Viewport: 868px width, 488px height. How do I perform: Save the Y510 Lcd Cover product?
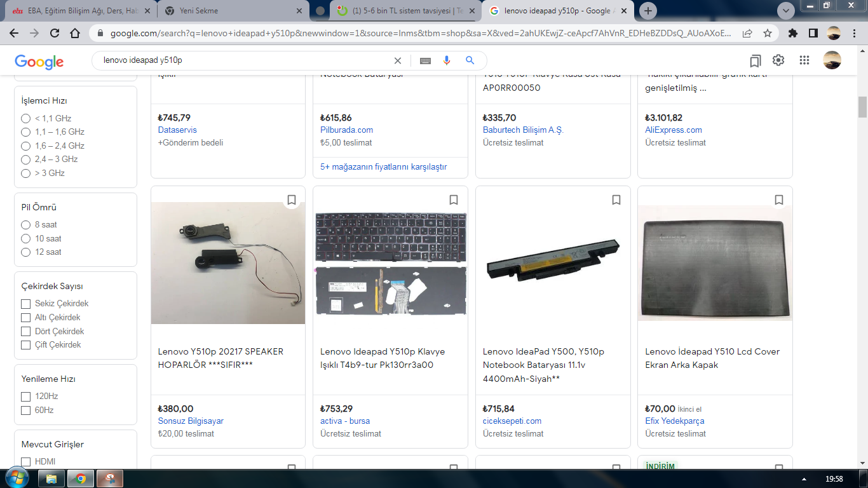pos(779,200)
